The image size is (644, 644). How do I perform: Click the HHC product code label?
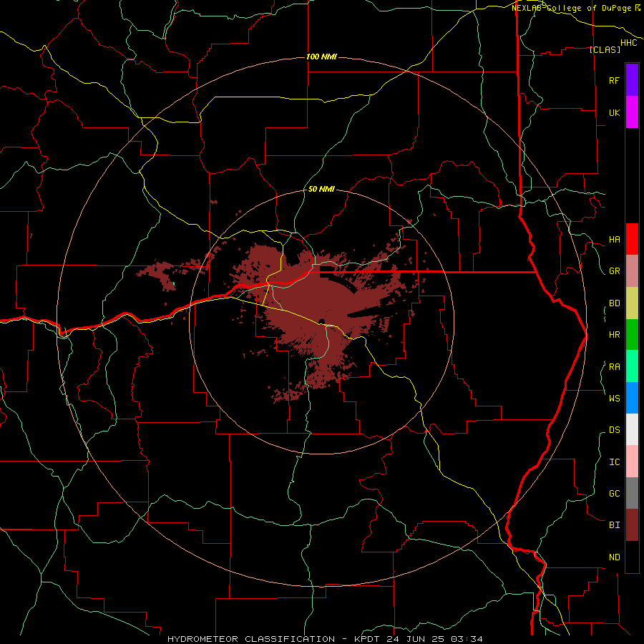click(629, 43)
